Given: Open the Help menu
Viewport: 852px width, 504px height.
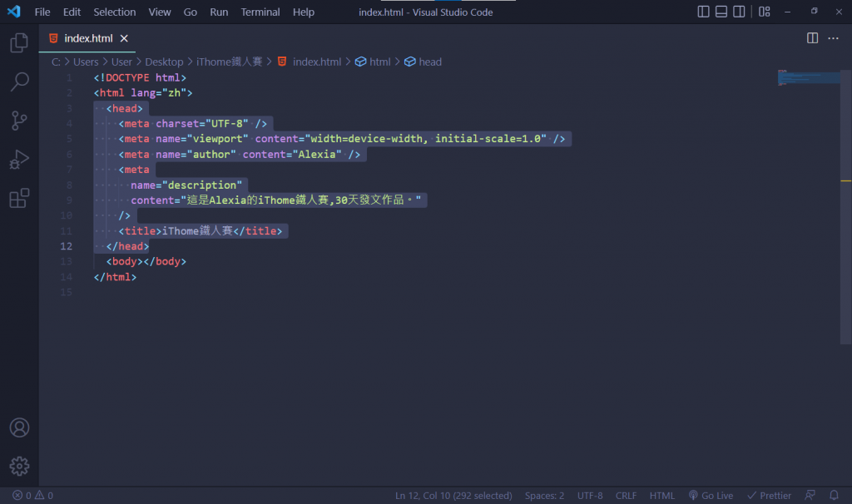Looking at the screenshot, I should pyautogui.click(x=304, y=12).
